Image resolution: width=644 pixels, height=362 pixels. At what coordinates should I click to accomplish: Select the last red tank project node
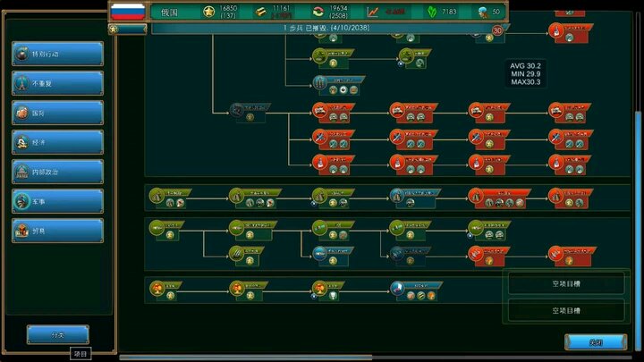(x=570, y=113)
